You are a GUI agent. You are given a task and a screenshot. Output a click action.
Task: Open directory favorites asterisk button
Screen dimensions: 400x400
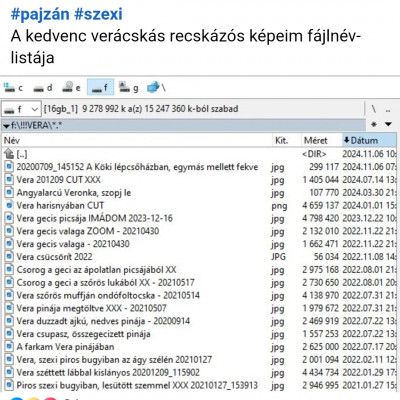374,124
